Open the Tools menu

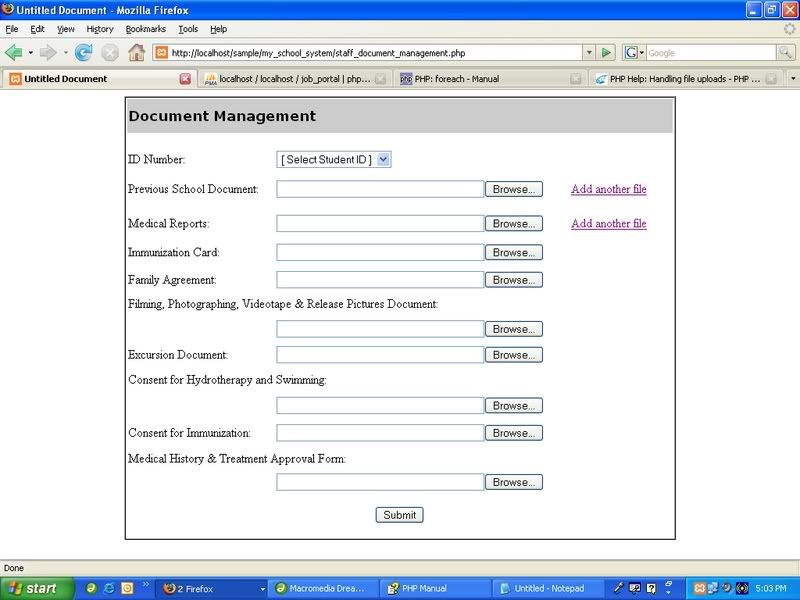pos(188,29)
